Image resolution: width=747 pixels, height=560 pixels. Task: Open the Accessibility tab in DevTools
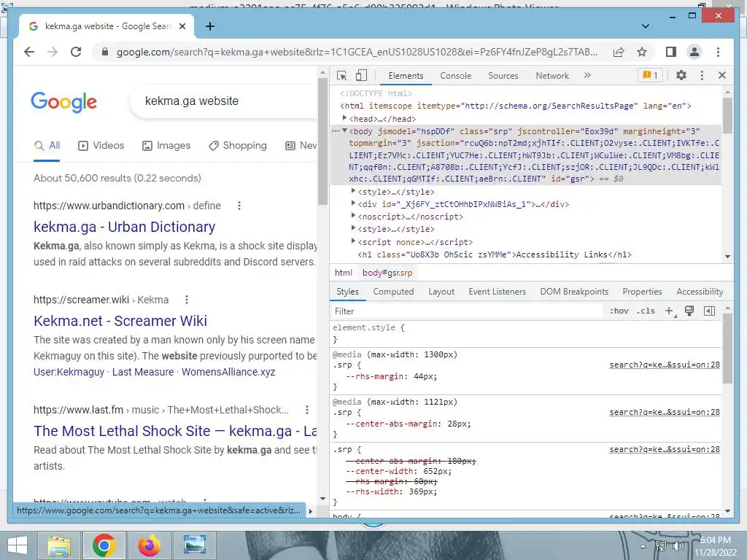700,292
